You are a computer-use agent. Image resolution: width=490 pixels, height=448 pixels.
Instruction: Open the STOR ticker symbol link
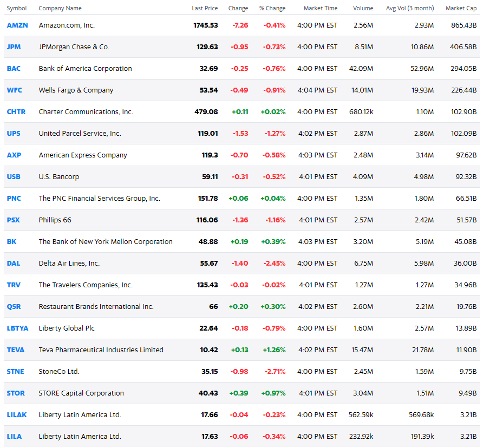point(16,393)
